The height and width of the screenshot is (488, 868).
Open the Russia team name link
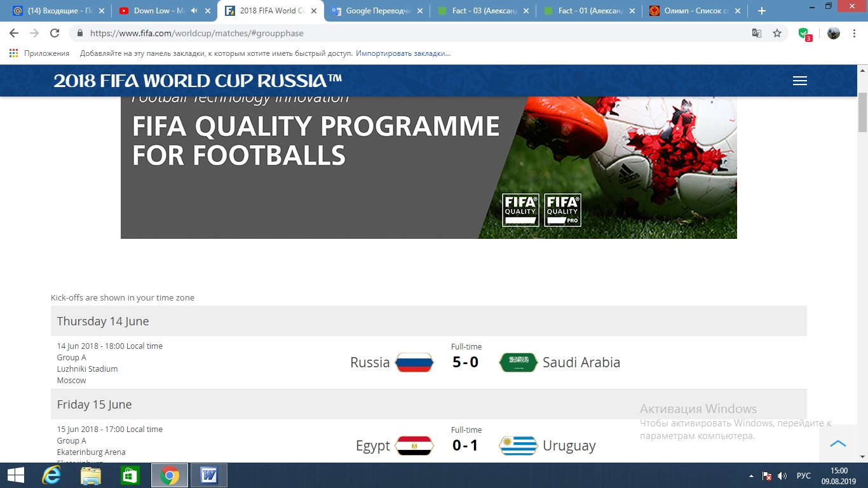[370, 363]
